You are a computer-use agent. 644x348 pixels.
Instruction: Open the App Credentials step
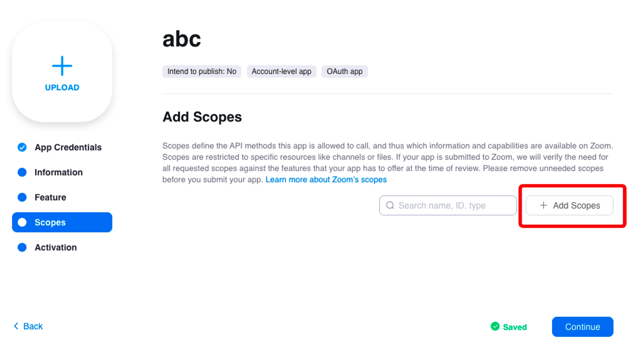pyautogui.click(x=68, y=147)
